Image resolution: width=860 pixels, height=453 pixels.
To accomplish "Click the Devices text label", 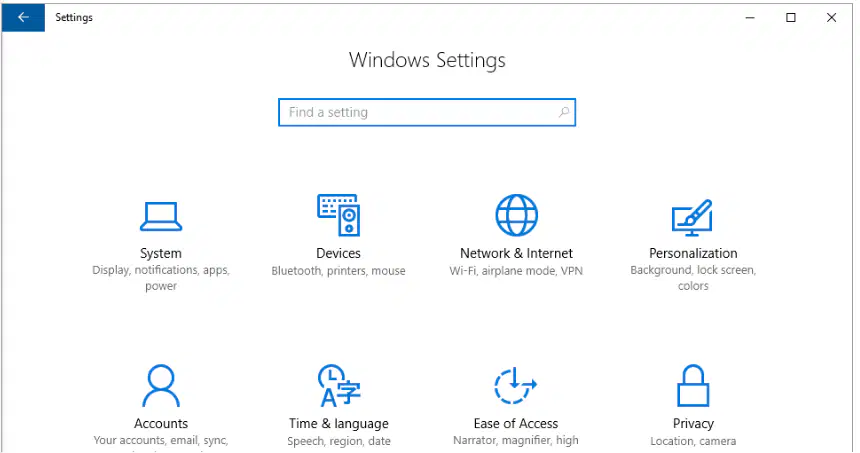I will pos(338,253).
